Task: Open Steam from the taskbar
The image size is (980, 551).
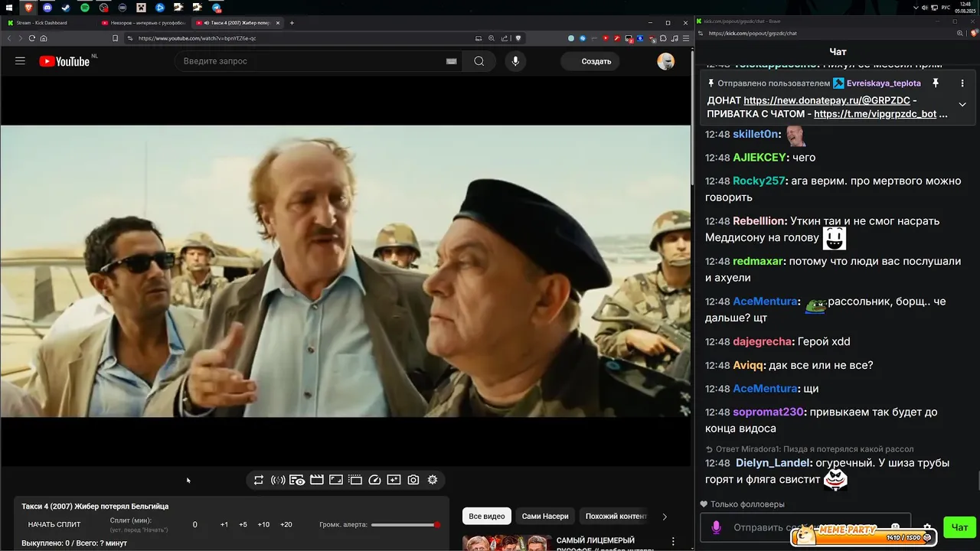Action: [66, 8]
